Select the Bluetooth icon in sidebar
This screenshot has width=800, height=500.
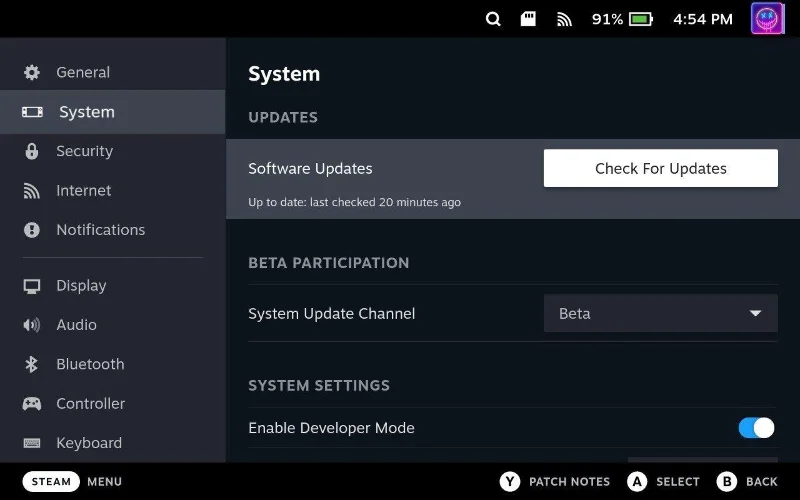pyautogui.click(x=32, y=364)
